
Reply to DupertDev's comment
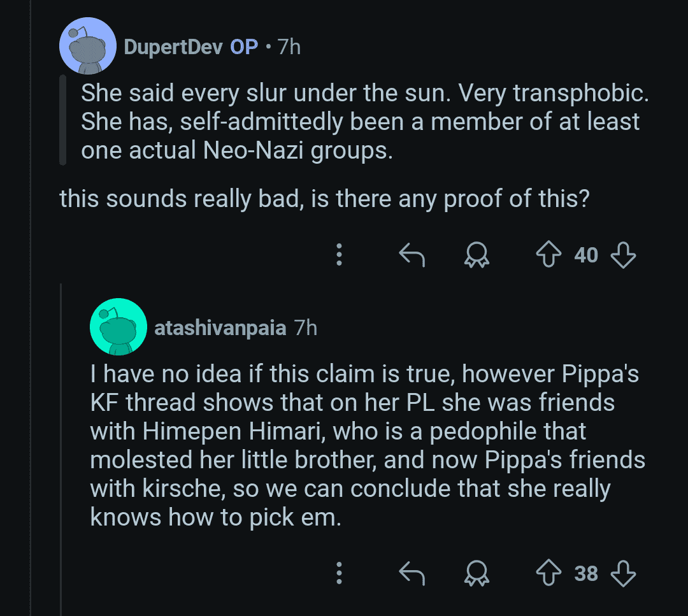click(412, 255)
